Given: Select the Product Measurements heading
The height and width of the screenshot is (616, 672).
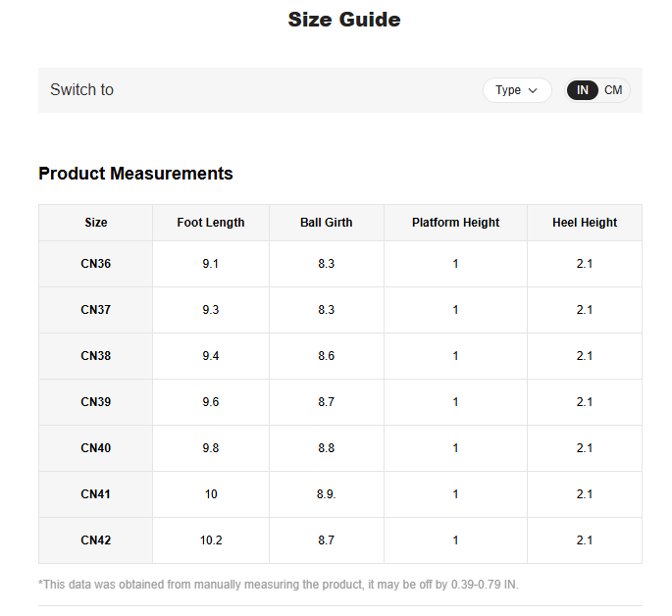Looking at the screenshot, I should [135, 174].
